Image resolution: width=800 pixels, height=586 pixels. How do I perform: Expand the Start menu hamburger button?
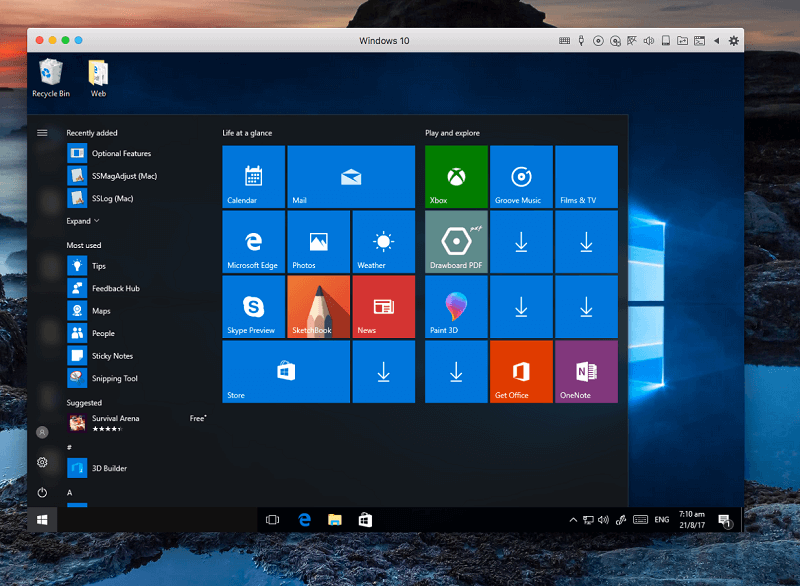coord(42,133)
